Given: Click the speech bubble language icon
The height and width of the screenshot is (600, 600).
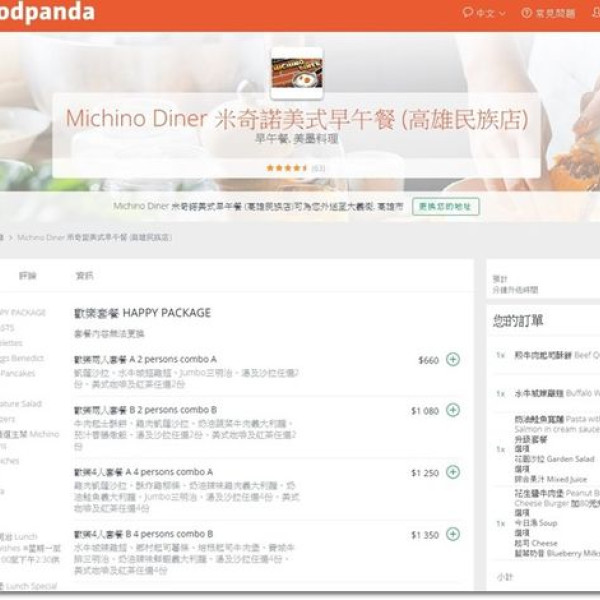Looking at the screenshot, I should click(x=467, y=13).
